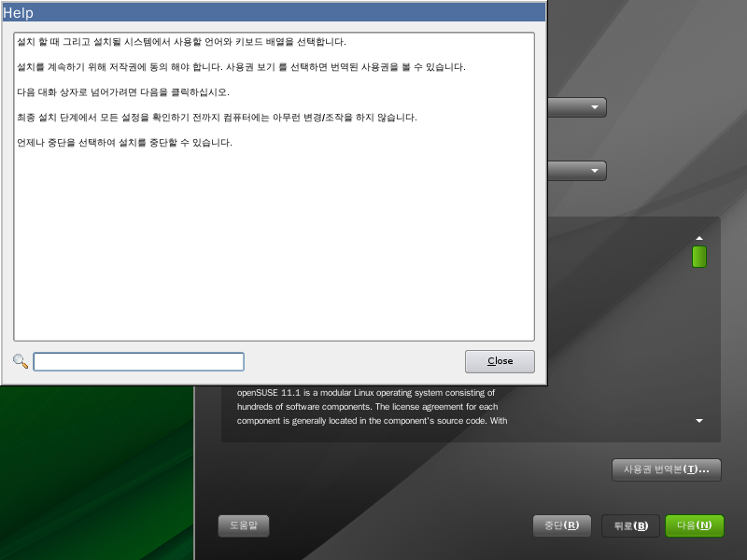The height and width of the screenshot is (560, 747).
Task: Click the line 'component is generally located'
Action: (x=372, y=421)
